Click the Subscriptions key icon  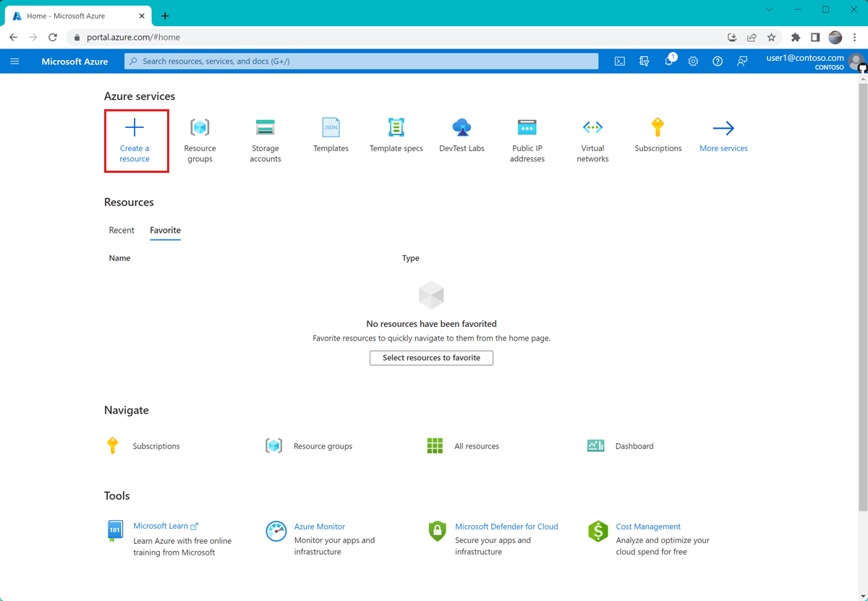pyautogui.click(x=658, y=129)
